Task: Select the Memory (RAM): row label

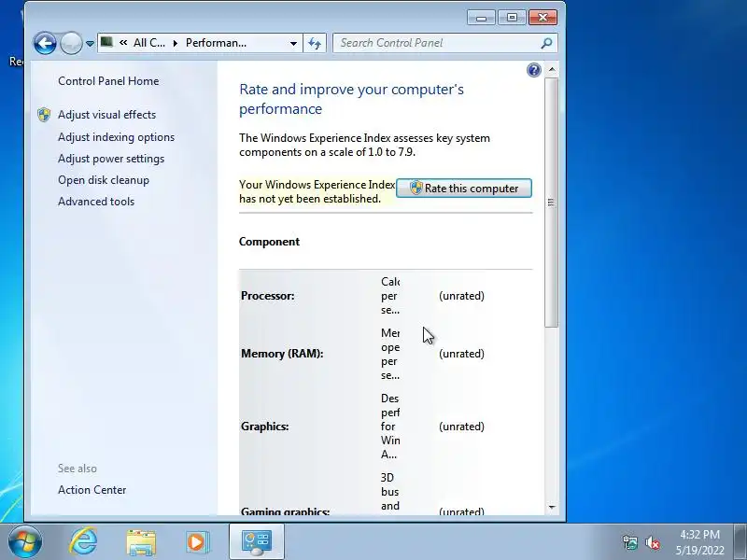Action: (x=282, y=354)
